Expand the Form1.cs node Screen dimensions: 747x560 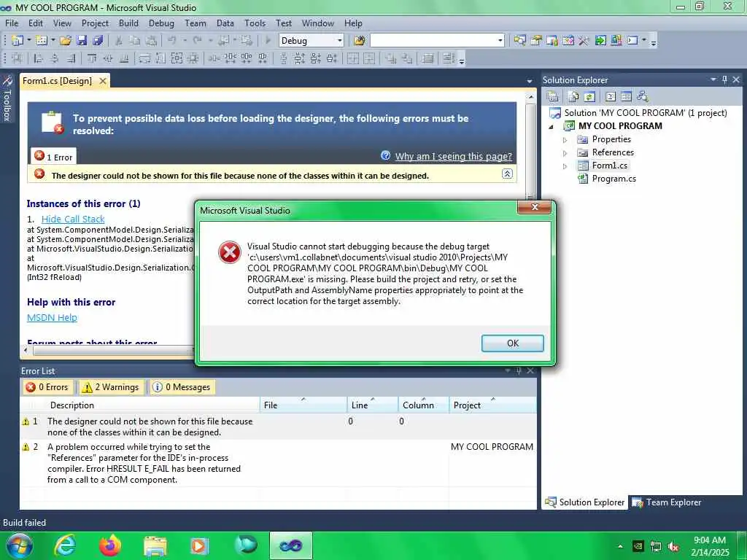coord(565,166)
